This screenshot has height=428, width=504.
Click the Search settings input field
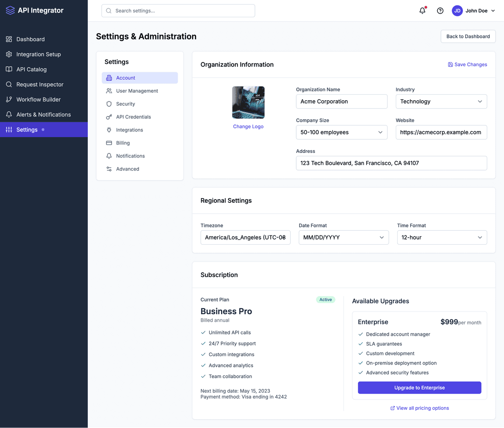178,10
